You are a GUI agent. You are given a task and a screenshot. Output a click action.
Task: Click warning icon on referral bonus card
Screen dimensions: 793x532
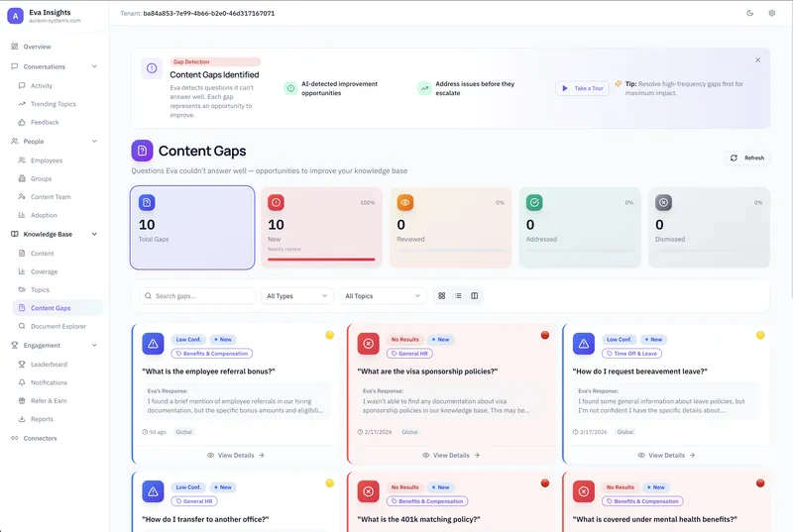[154, 344]
